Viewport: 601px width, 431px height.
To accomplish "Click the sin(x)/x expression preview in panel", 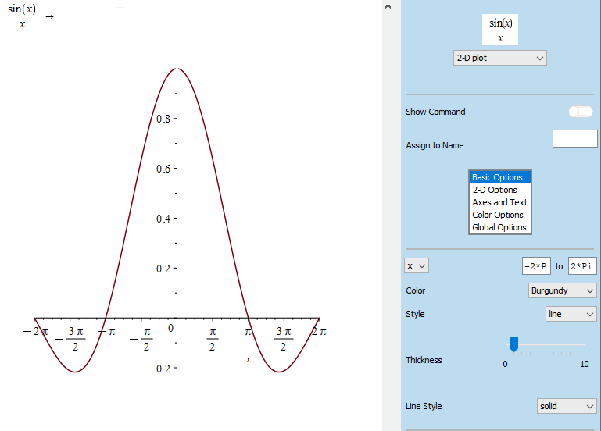I will (x=501, y=29).
